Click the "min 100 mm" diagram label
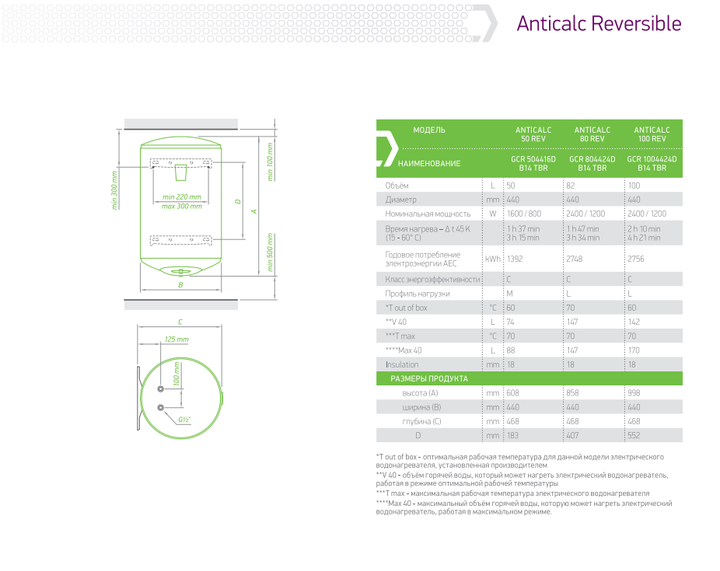This screenshot has width=720, height=571. click(270, 162)
